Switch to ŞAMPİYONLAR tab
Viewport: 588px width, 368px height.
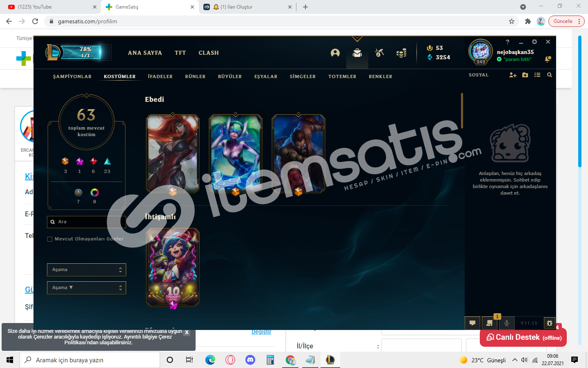click(72, 76)
